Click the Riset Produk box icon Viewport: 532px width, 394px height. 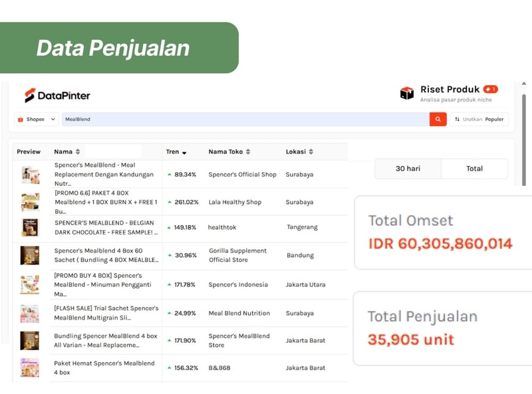pyautogui.click(x=407, y=93)
